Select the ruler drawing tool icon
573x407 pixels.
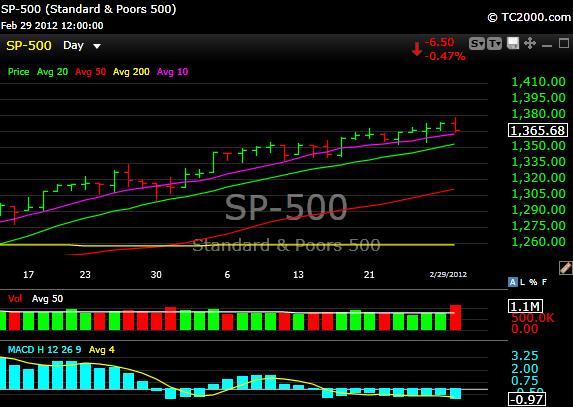click(x=565, y=268)
